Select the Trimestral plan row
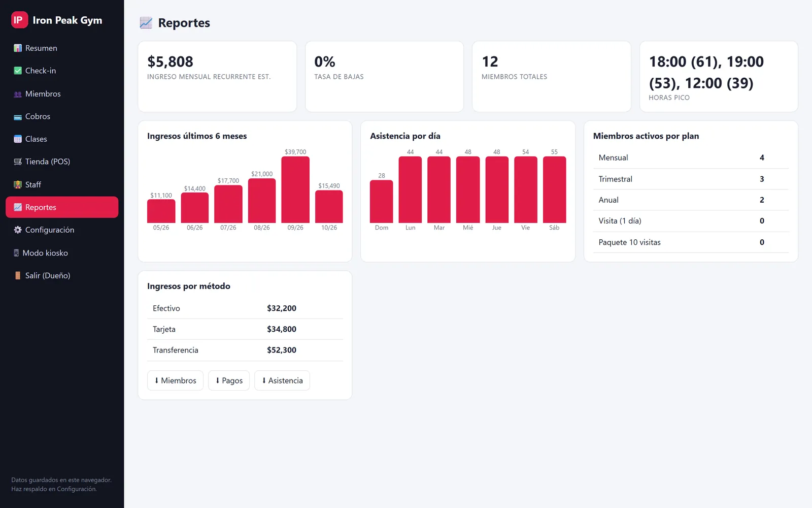Image resolution: width=812 pixels, height=508 pixels. [x=691, y=179]
